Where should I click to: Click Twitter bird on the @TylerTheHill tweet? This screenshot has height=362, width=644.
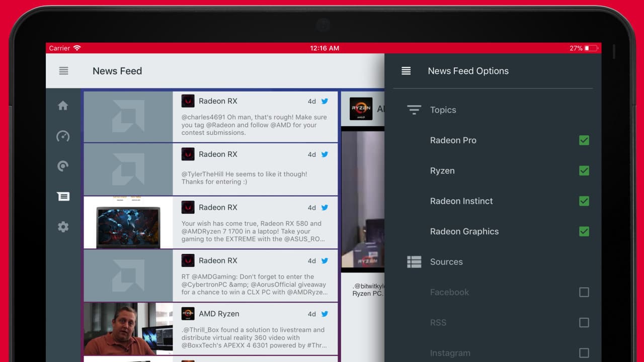click(325, 154)
